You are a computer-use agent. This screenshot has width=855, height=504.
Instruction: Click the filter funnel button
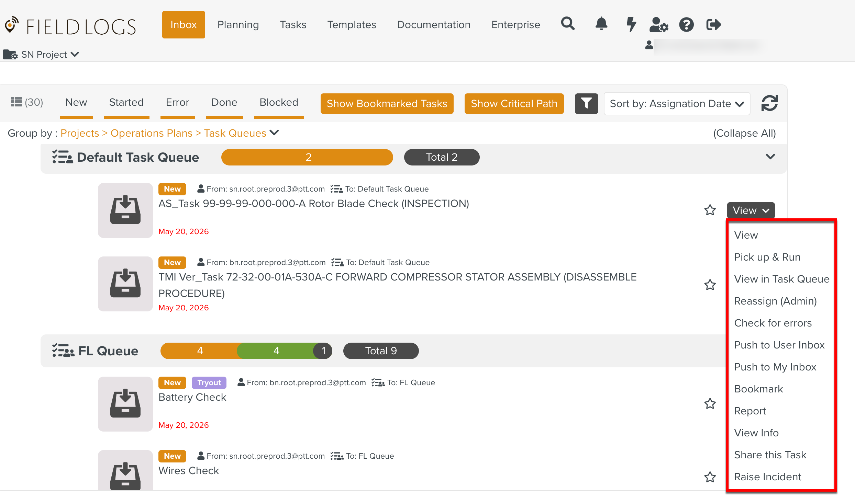586,103
